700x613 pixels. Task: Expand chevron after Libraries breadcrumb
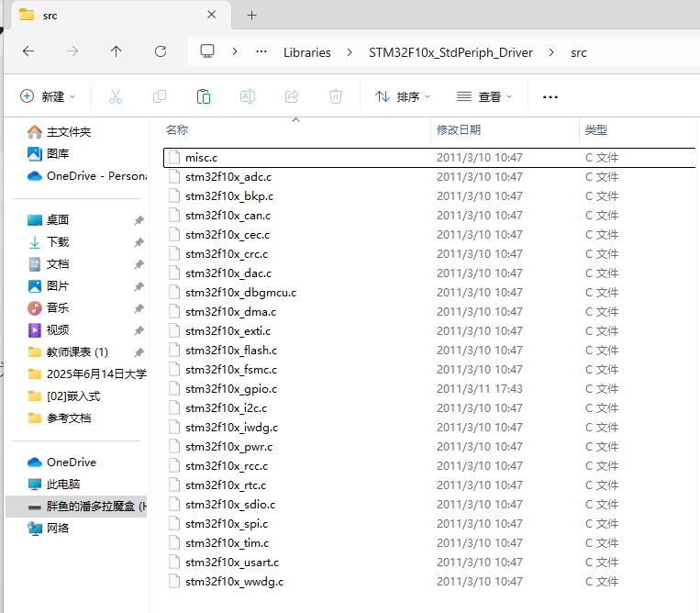[350, 52]
